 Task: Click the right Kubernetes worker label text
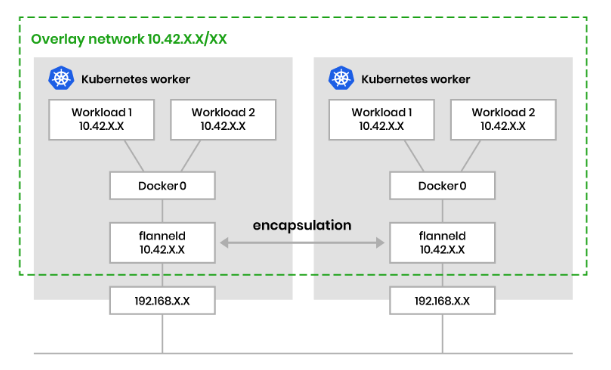[x=416, y=79]
